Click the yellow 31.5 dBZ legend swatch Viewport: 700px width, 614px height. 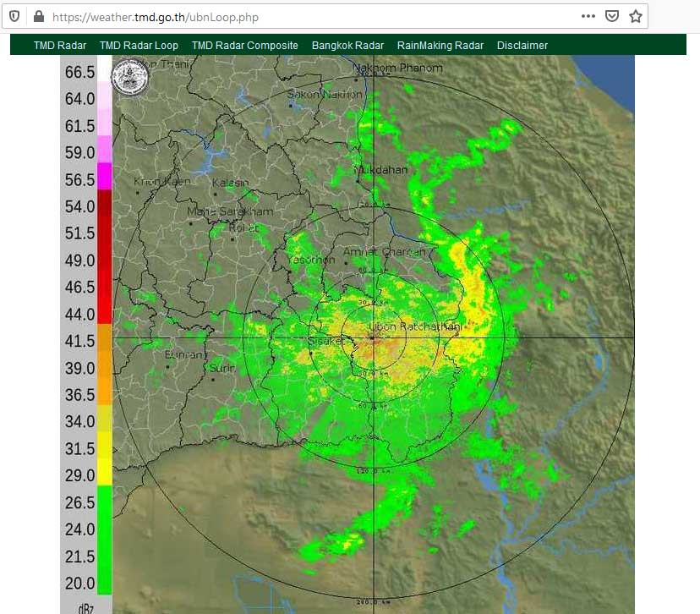(x=105, y=445)
